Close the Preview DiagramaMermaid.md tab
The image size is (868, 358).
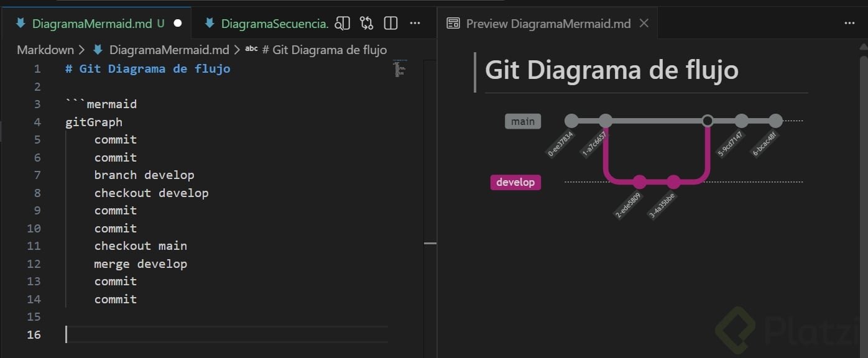click(644, 24)
